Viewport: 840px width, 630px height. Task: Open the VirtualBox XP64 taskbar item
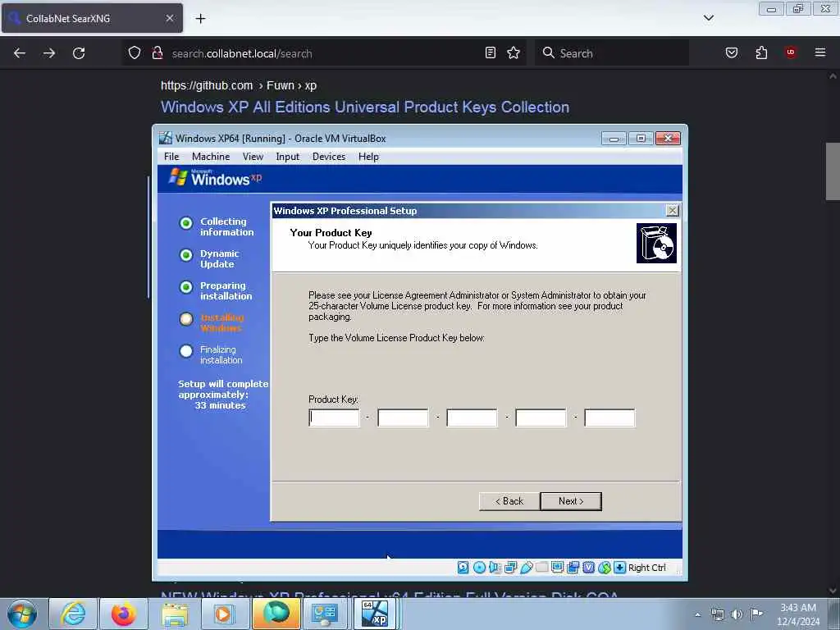[375, 614]
